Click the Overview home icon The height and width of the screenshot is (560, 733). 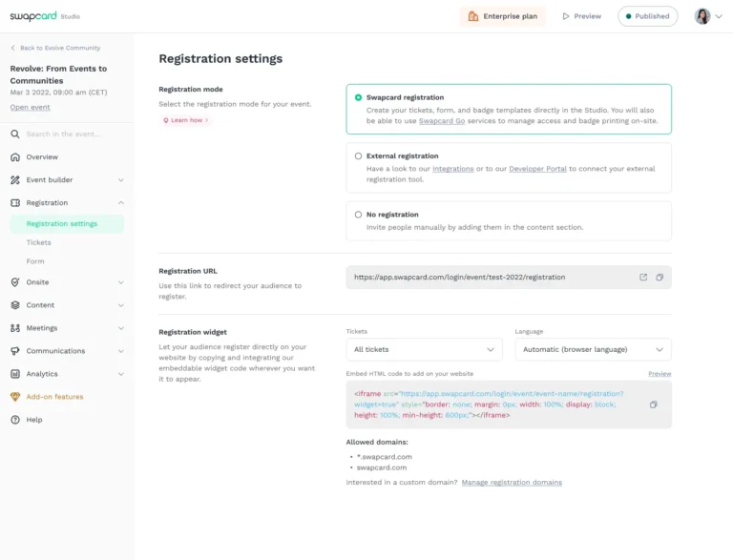(15, 157)
